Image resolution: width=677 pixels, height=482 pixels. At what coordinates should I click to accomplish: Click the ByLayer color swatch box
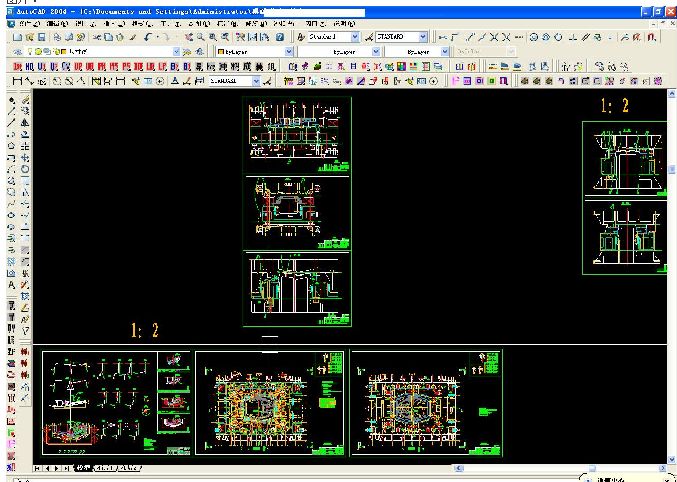pyautogui.click(x=221, y=52)
